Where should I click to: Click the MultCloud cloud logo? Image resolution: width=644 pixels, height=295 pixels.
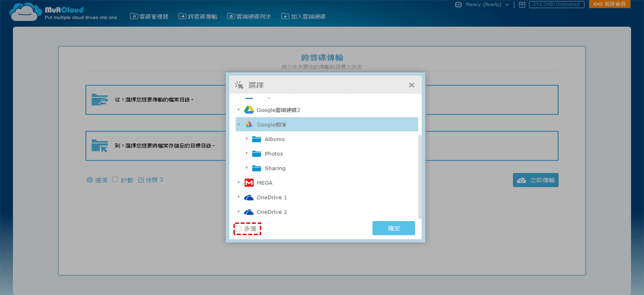(25, 12)
